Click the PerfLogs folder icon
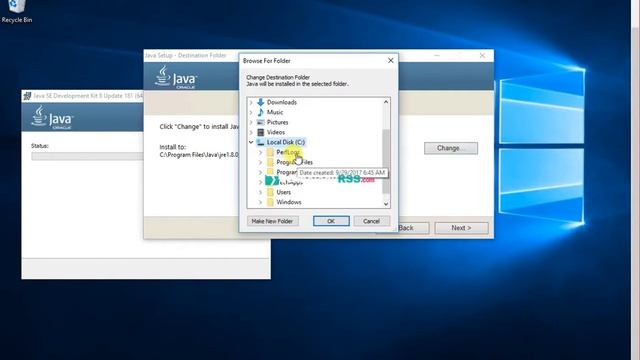 [x=270, y=152]
